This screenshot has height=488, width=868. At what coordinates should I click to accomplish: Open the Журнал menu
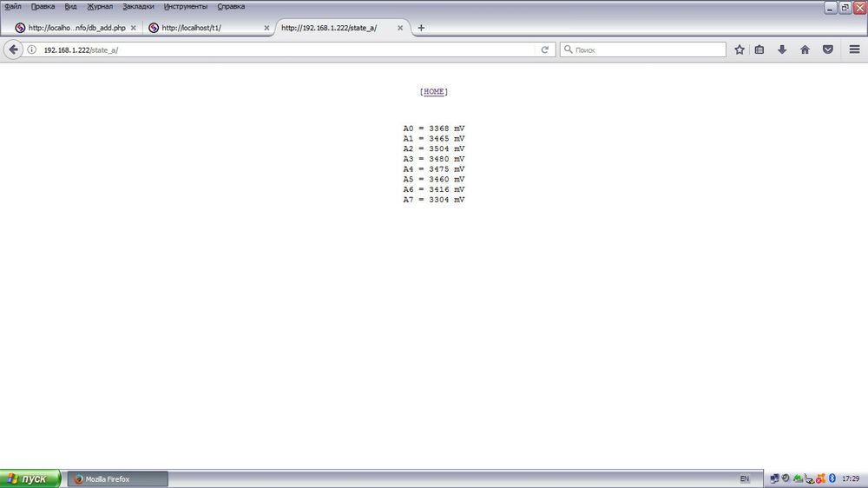coord(100,7)
